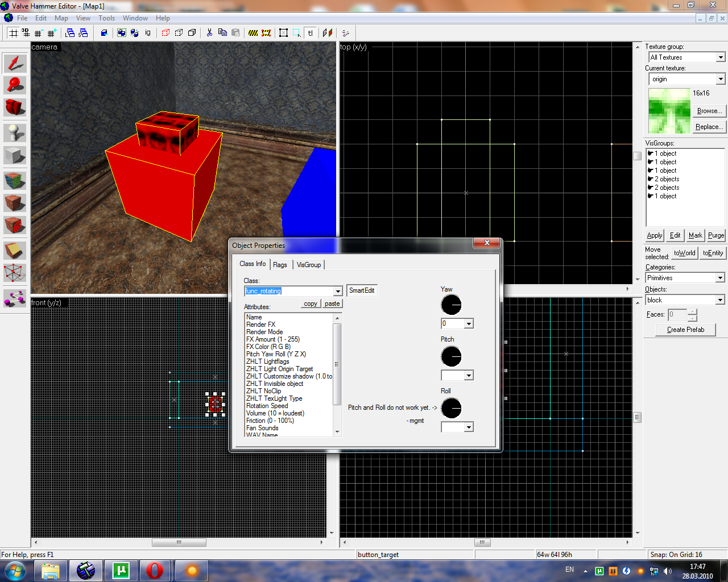Click Apply Current Texture brick icon

15,203
